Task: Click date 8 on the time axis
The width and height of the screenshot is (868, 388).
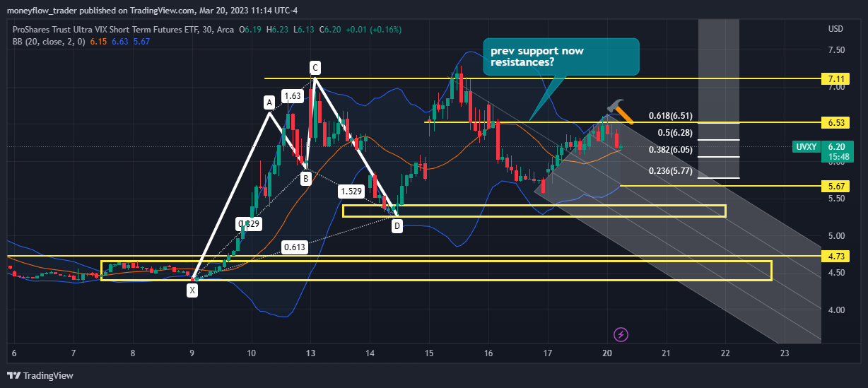Action: coord(133,352)
